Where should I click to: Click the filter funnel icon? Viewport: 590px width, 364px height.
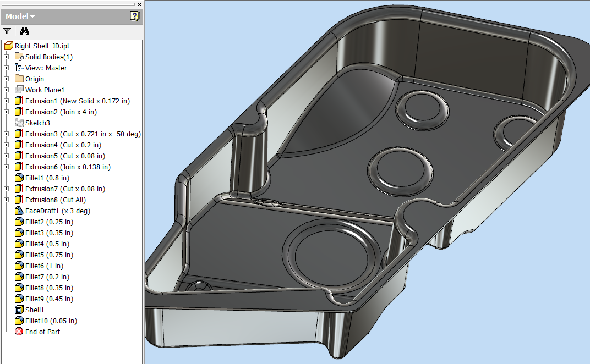[7, 31]
